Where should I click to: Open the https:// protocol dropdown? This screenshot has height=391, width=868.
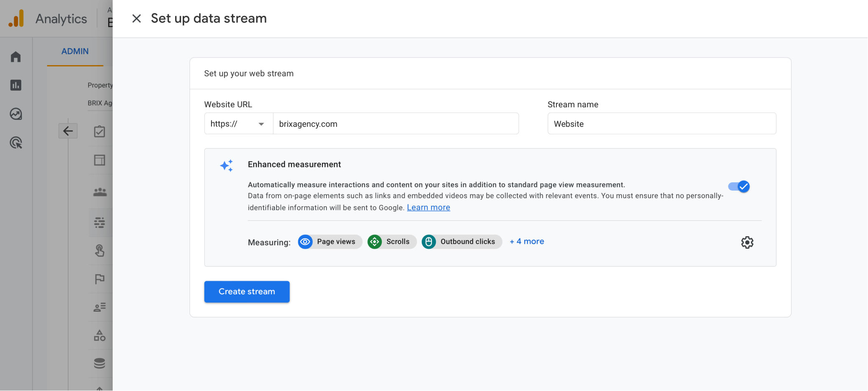coord(237,124)
